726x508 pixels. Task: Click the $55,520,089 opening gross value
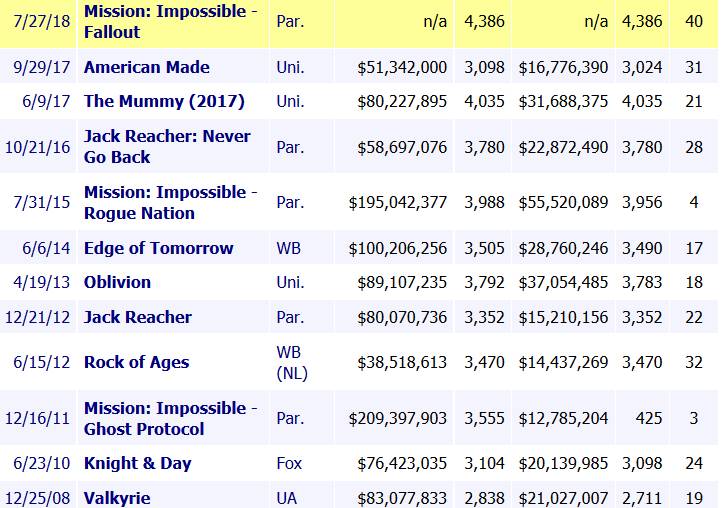pos(562,203)
